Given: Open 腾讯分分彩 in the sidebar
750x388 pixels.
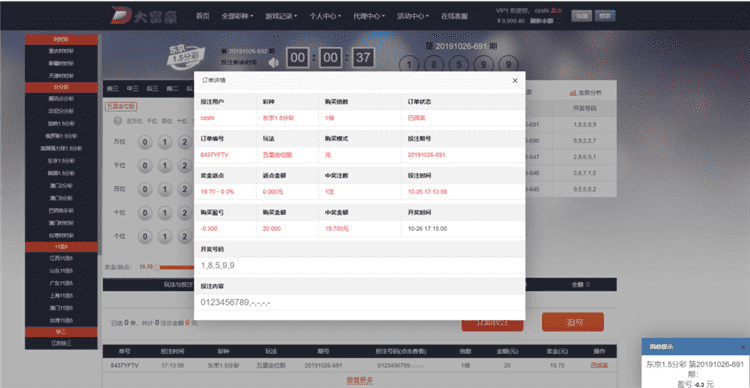Looking at the screenshot, I should tap(61, 99).
